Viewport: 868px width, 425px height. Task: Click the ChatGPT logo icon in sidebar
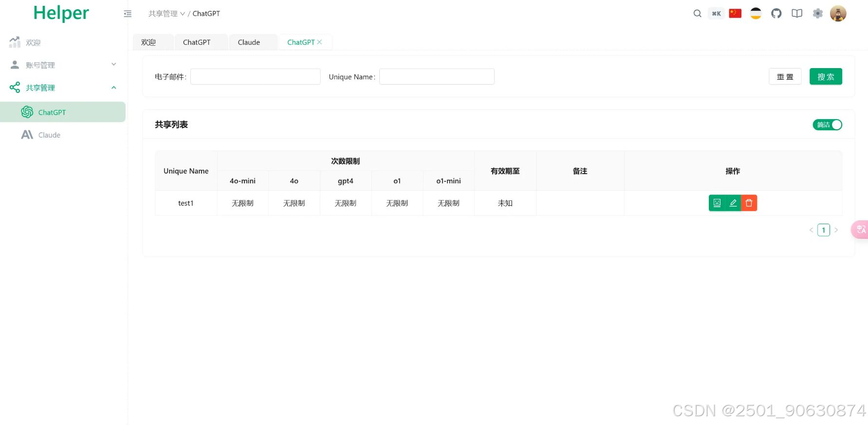point(27,112)
